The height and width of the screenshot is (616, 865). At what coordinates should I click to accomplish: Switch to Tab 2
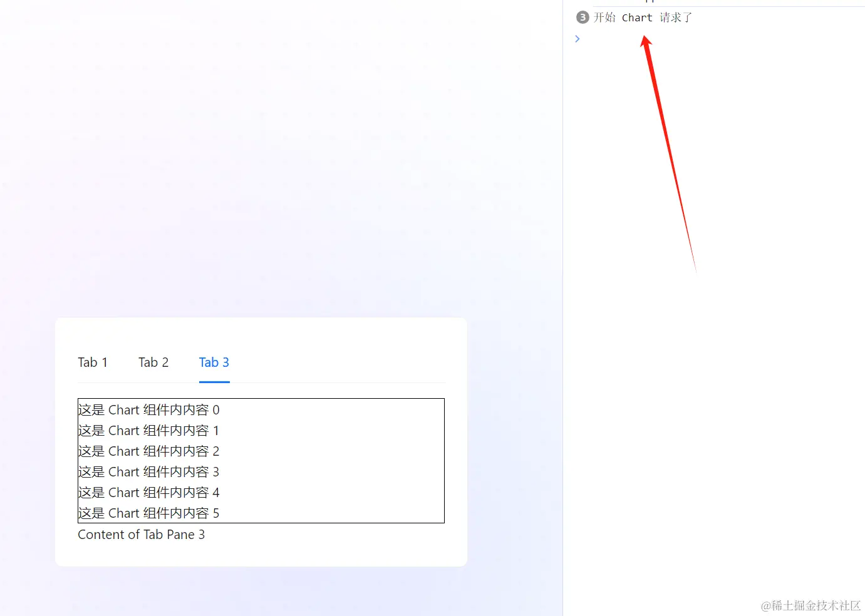click(153, 362)
